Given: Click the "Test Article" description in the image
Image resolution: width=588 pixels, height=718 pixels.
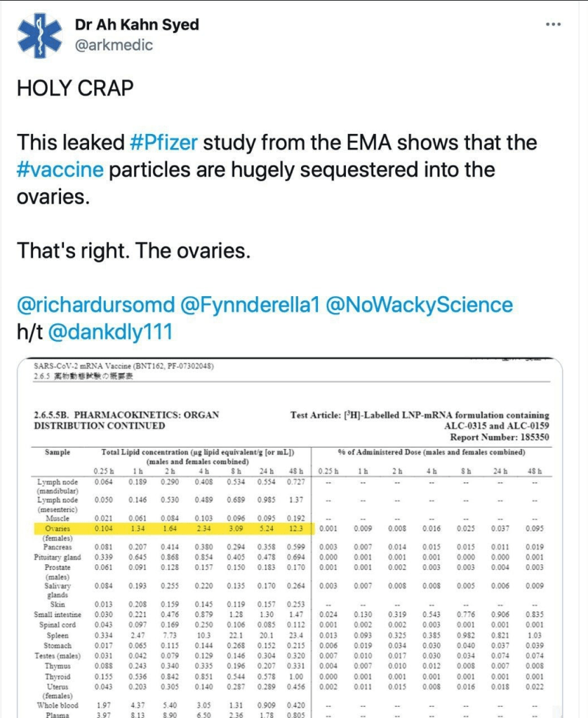Looking at the screenshot, I should (420, 415).
